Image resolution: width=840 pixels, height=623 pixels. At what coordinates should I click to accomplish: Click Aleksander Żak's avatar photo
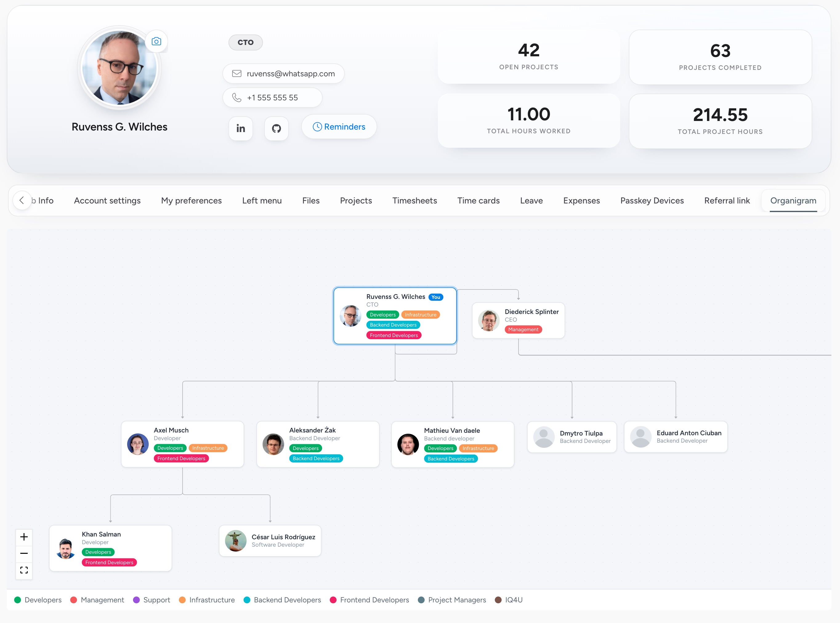pos(273,444)
